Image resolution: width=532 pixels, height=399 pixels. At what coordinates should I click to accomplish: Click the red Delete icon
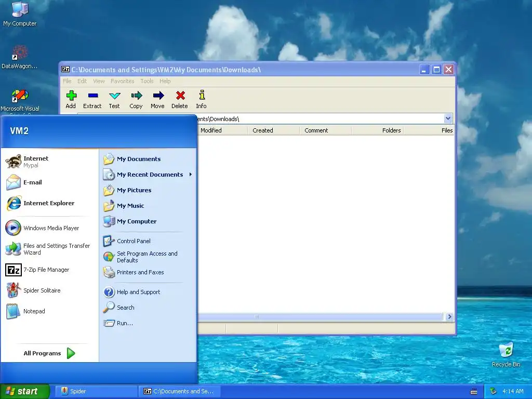[x=179, y=99]
